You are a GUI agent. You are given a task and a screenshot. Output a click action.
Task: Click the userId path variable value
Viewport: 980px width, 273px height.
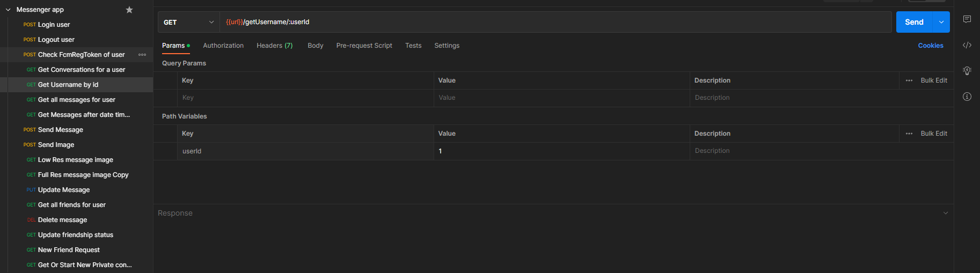point(561,151)
